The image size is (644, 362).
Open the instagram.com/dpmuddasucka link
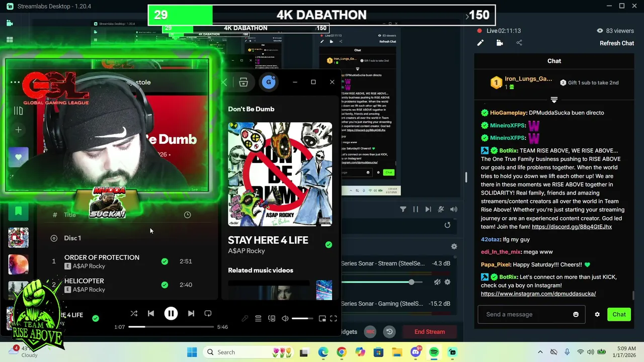[x=538, y=294]
